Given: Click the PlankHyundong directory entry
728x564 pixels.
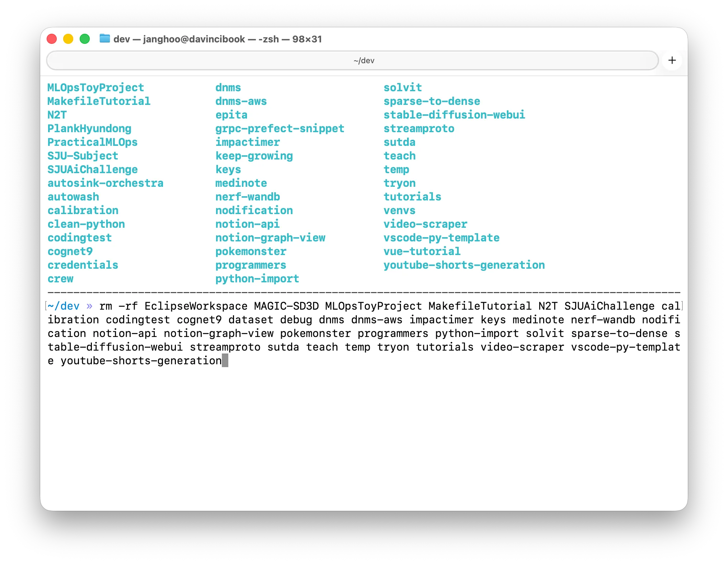Looking at the screenshot, I should point(89,129).
